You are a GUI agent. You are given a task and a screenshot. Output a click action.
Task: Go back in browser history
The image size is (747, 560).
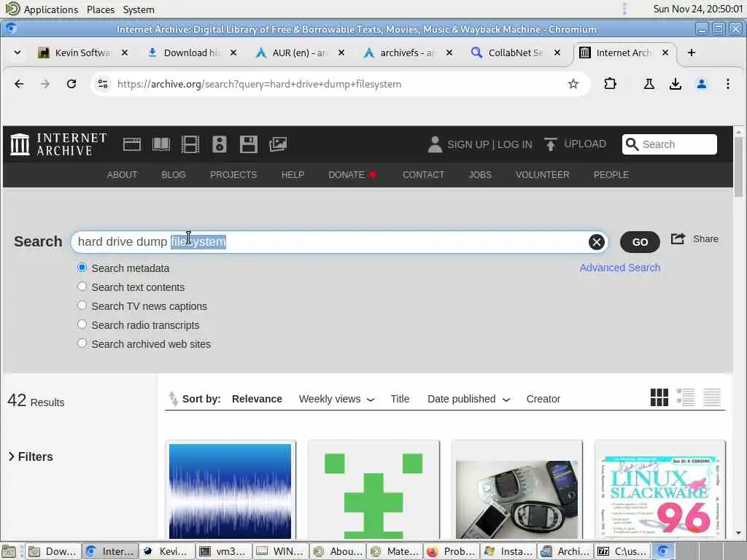pos(19,85)
